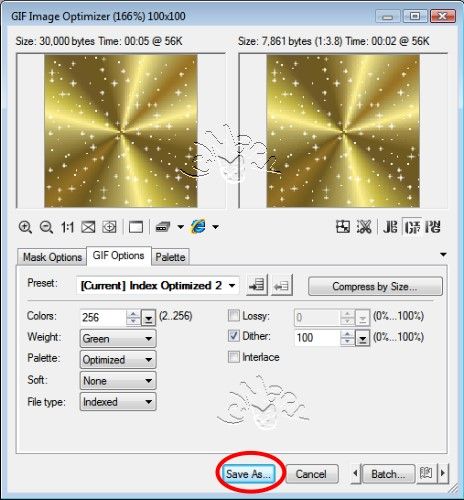Switch to the Mask Options tab
This screenshot has height=500, width=464.
[x=52, y=257]
